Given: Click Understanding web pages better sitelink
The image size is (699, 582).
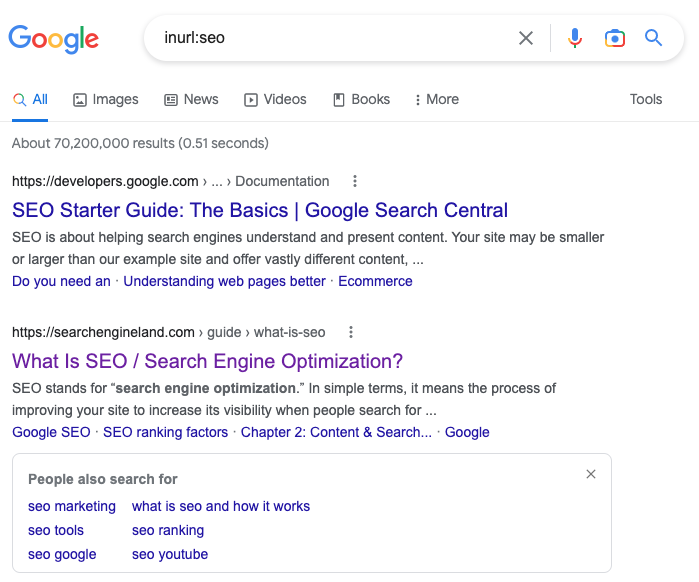Looking at the screenshot, I should pyautogui.click(x=224, y=281).
